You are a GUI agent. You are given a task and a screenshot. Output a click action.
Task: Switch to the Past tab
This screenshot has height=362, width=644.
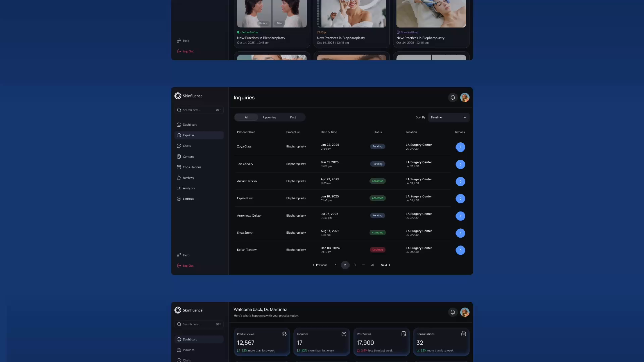coord(292,117)
